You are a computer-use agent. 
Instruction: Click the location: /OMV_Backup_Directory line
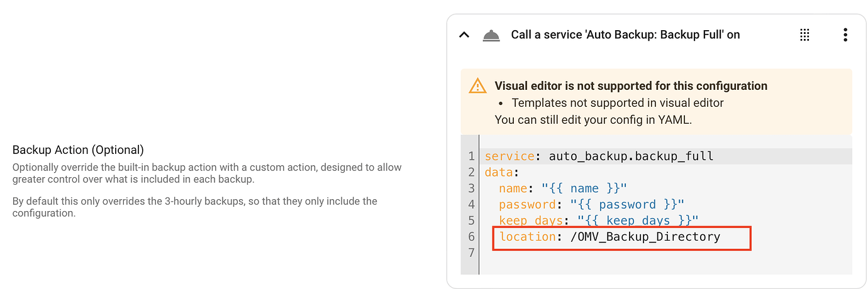click(x=609, y=237)
